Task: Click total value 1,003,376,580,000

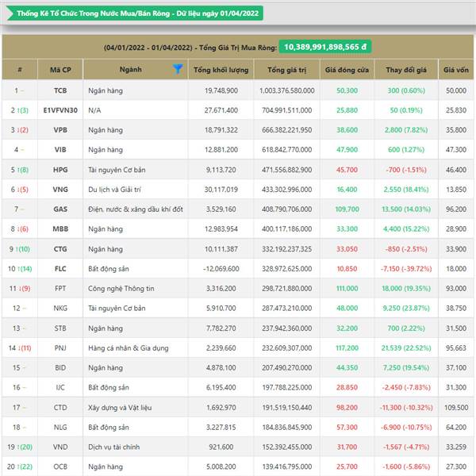Action: point(287,90)
